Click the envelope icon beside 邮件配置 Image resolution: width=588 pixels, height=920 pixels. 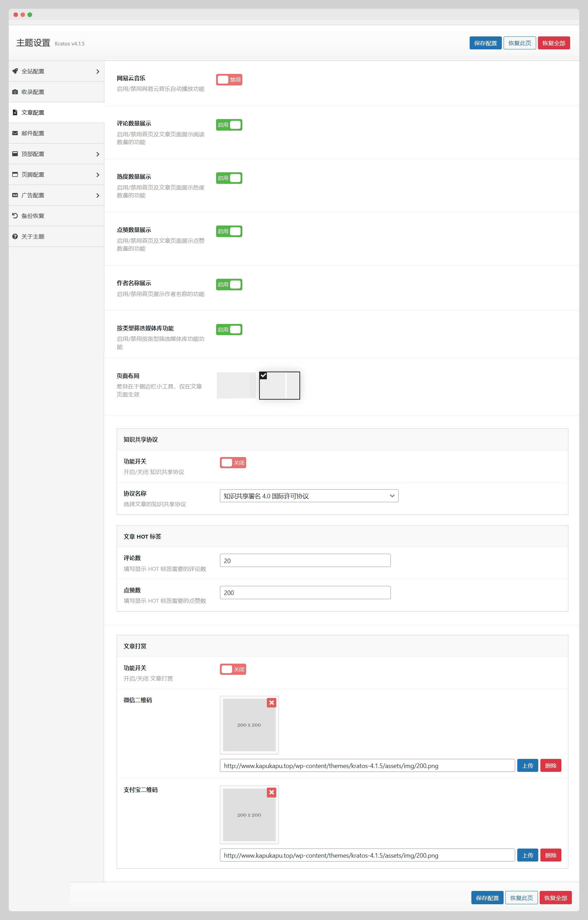(x=15, y=133)
